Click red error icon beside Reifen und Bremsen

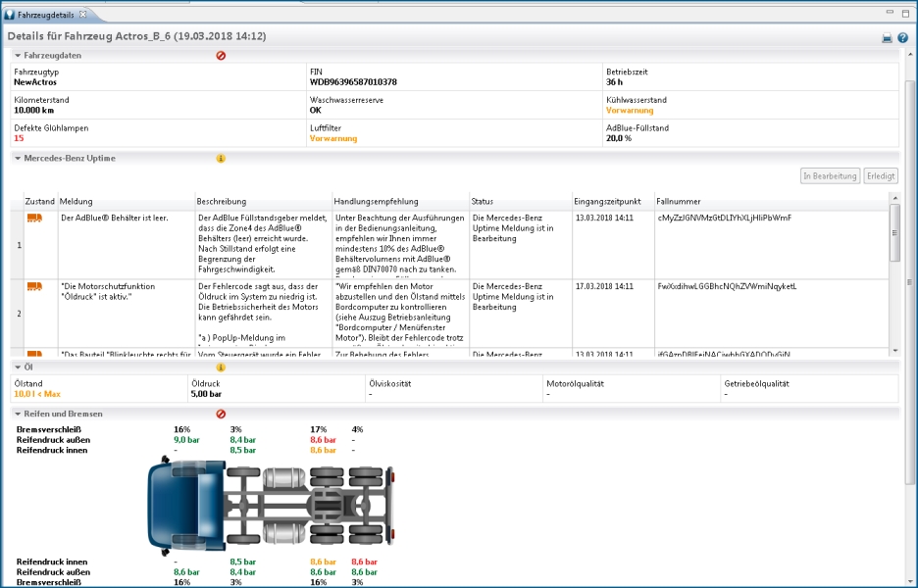tap(221, 415)
